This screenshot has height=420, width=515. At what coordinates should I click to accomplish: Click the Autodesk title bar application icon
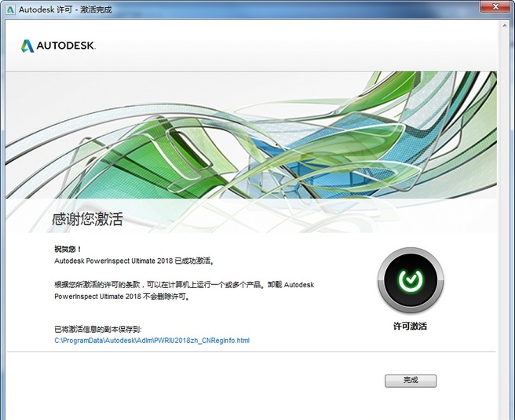coord(10,9)
